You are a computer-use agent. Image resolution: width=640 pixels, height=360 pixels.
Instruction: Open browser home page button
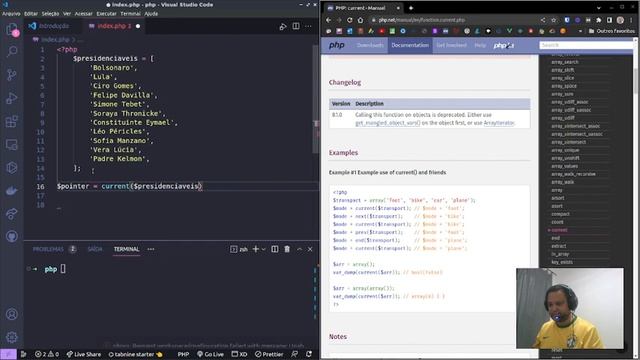(360, 20)
